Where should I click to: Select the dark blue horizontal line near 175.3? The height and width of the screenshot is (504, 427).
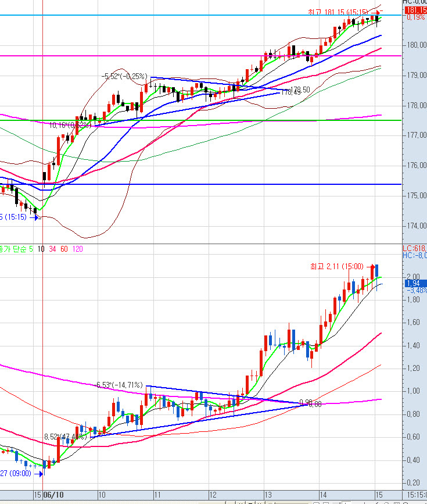click(x=232, y=184)
